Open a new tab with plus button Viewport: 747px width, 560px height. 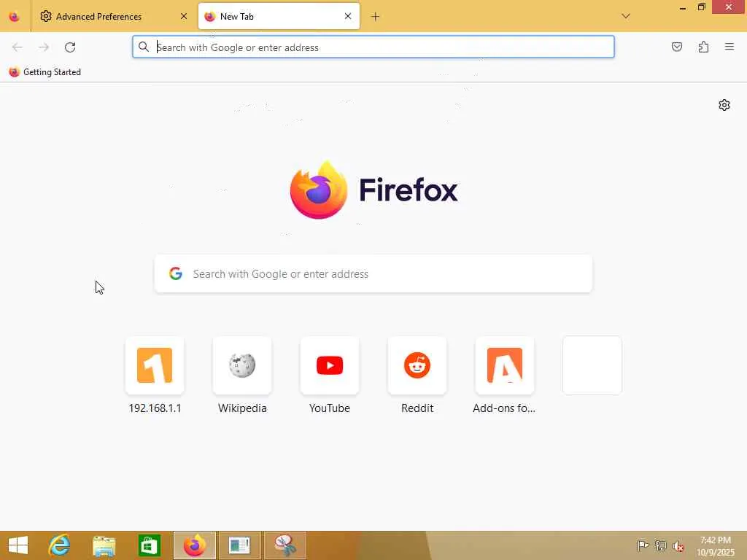[376, 17]
